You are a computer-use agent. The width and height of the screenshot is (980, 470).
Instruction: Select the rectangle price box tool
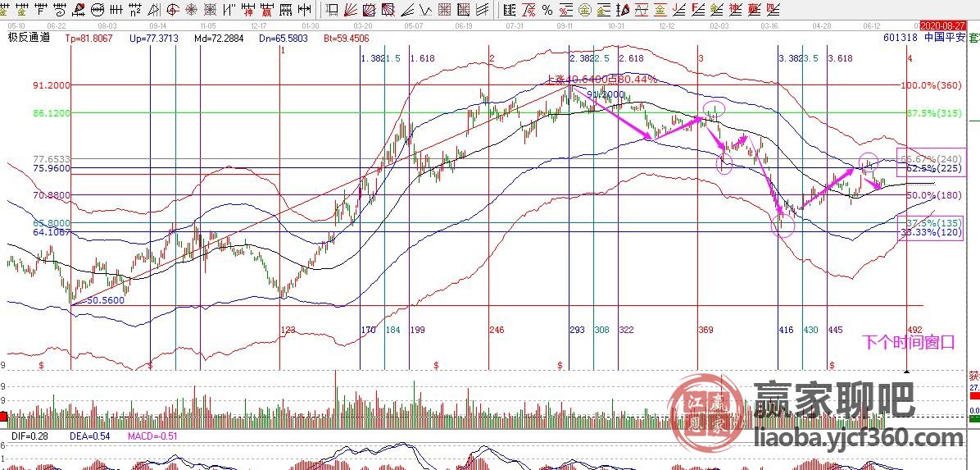(x=332, y=9)
